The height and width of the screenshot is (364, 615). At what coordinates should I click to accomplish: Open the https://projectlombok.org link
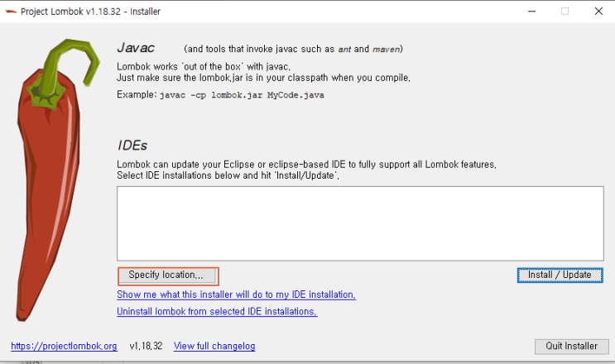click(x=64, y=346)
